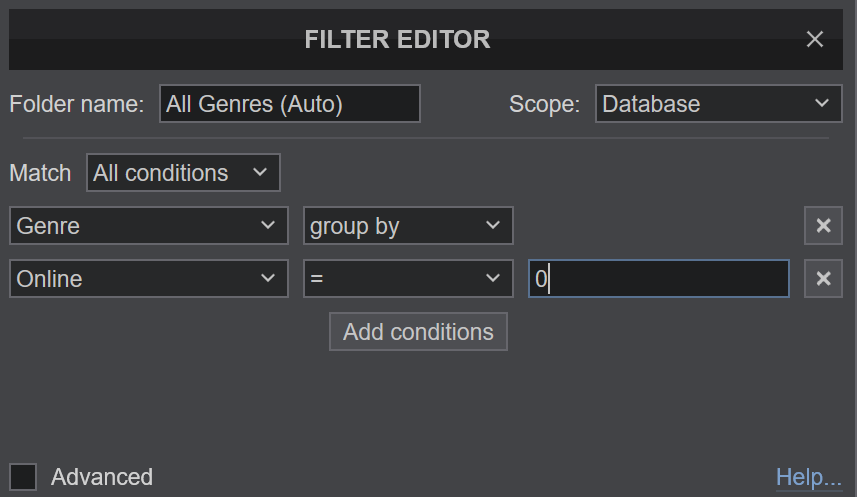Open the Scope dropdown set to Database
The width and height of the screenshot is (857, 497).
(718, 104)
